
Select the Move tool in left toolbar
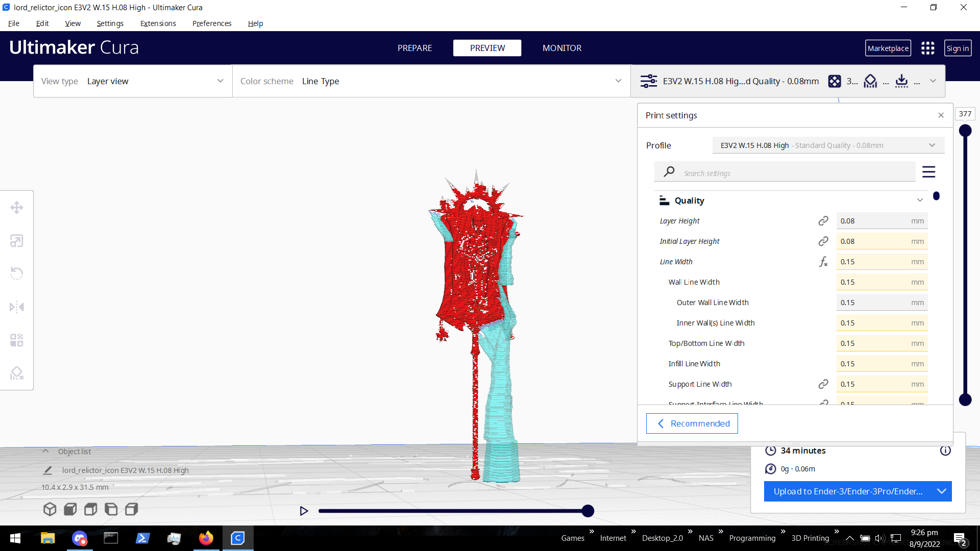[17, 208]
